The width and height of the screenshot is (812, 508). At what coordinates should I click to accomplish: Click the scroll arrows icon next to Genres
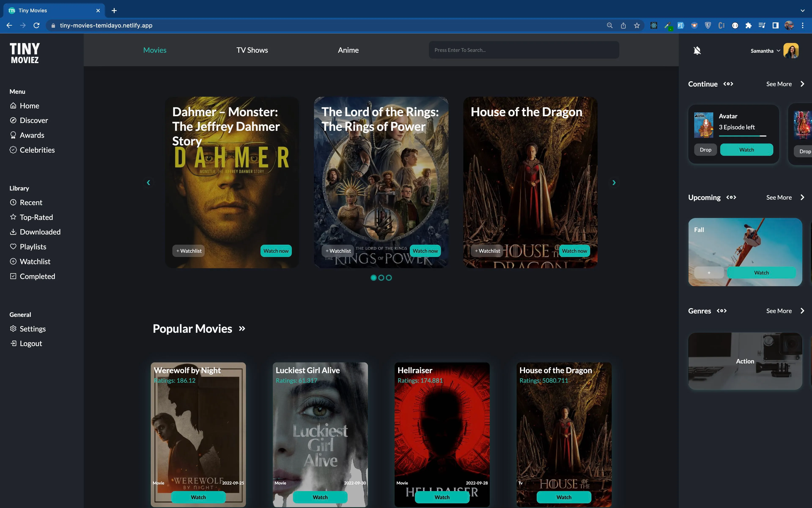coord(722,311)
